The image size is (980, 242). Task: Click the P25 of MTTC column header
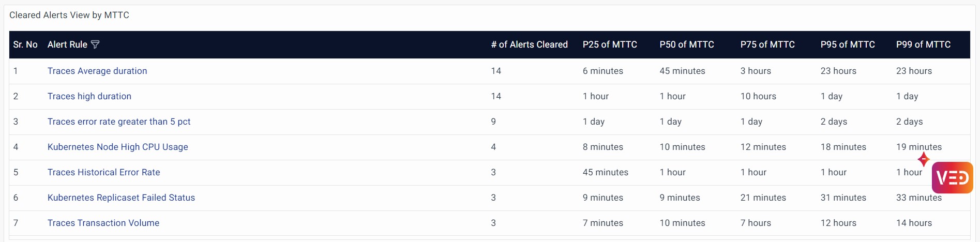pos(610,44)
